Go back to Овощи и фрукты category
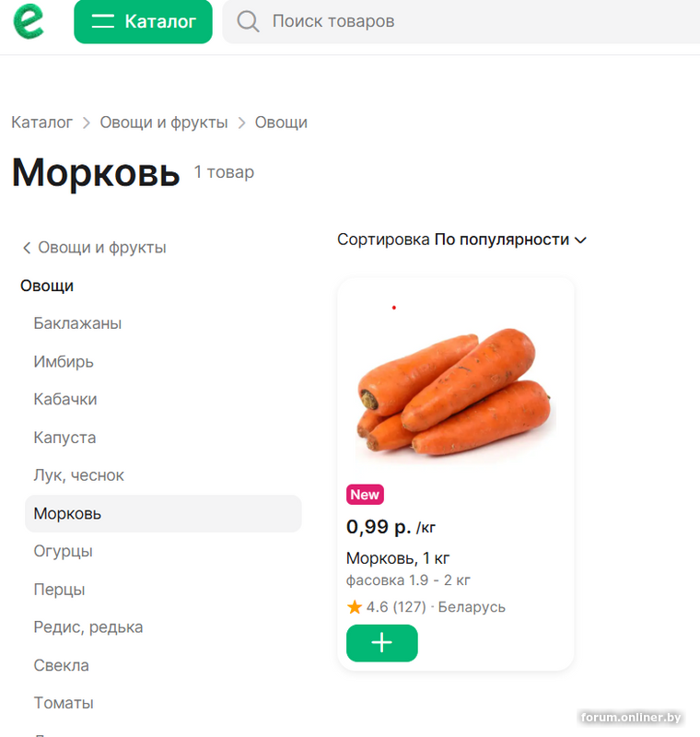 [94, 248]
